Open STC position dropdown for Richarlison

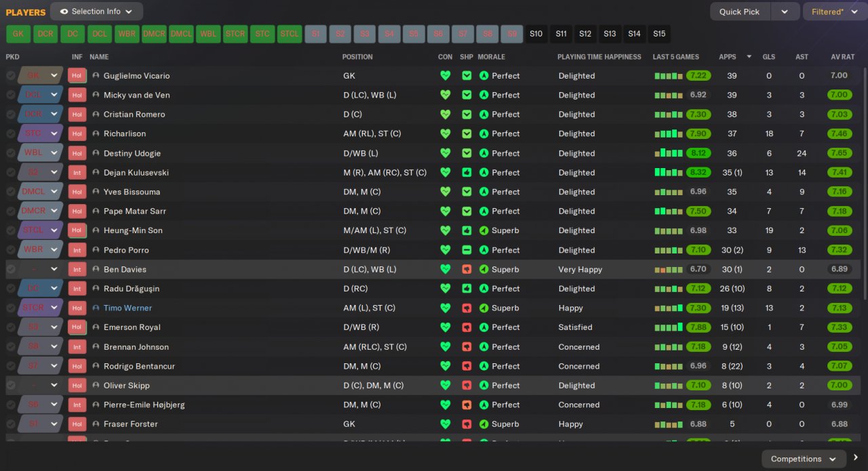click(40, 134)
